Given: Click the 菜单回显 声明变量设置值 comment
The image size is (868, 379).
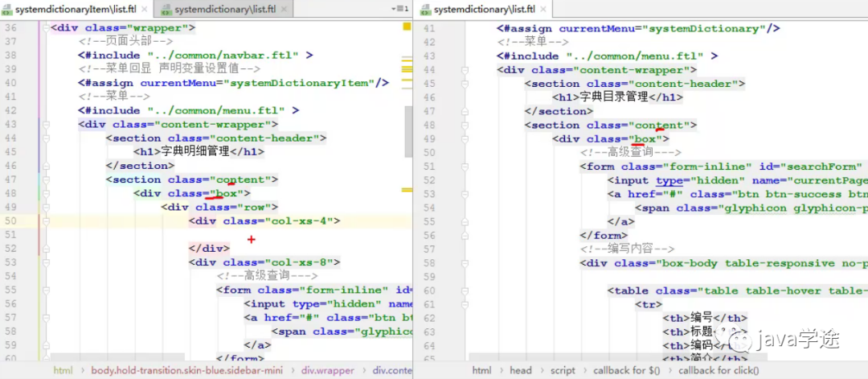Looking at the screenshot, I should tap(170, 69).
